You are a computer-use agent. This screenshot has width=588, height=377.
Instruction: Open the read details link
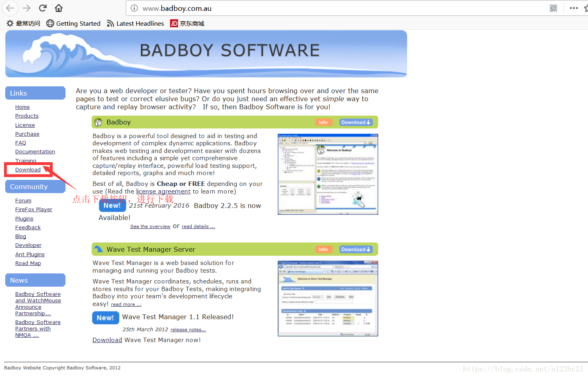[198, 226]
